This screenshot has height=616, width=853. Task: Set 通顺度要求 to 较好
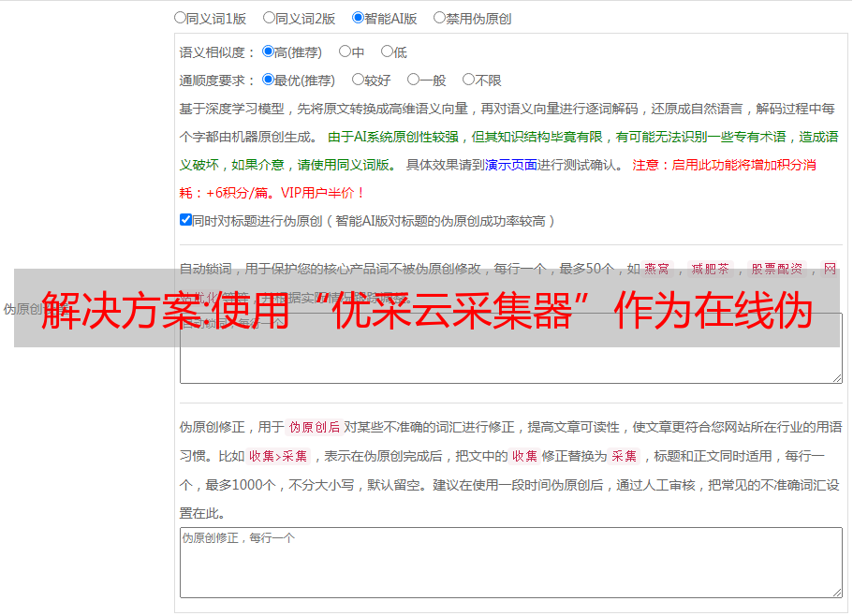(358, 80)
